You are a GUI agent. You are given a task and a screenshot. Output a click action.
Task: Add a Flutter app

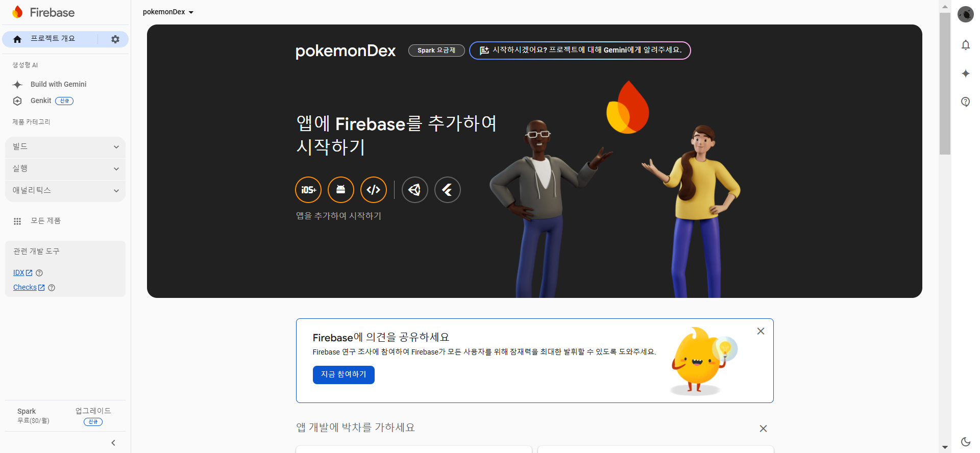[448, 190]
